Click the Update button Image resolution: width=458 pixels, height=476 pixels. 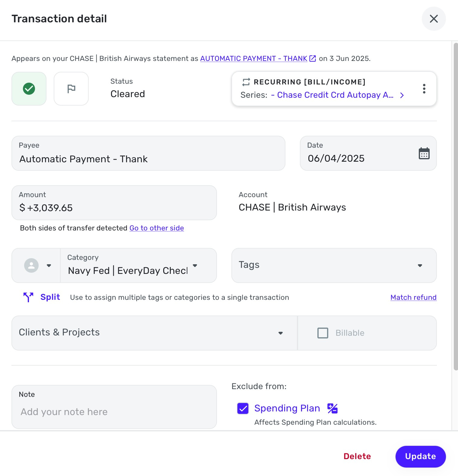421,456
